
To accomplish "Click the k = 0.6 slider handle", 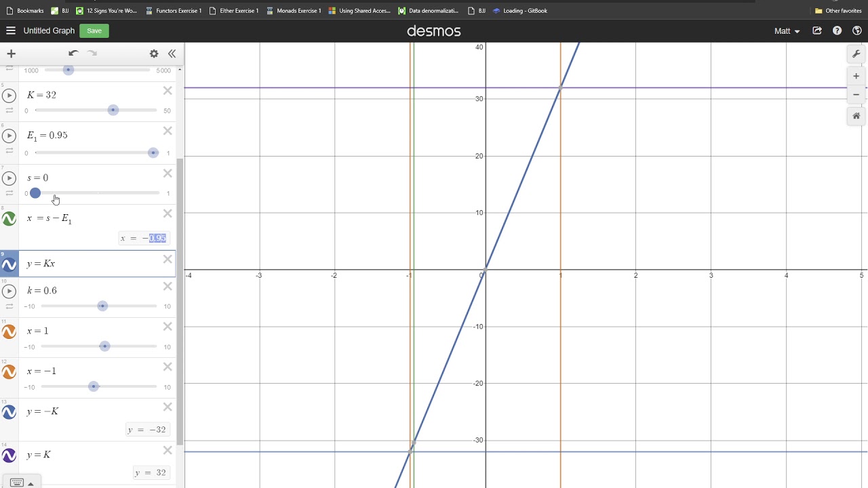I will click(x=102, y=306).
